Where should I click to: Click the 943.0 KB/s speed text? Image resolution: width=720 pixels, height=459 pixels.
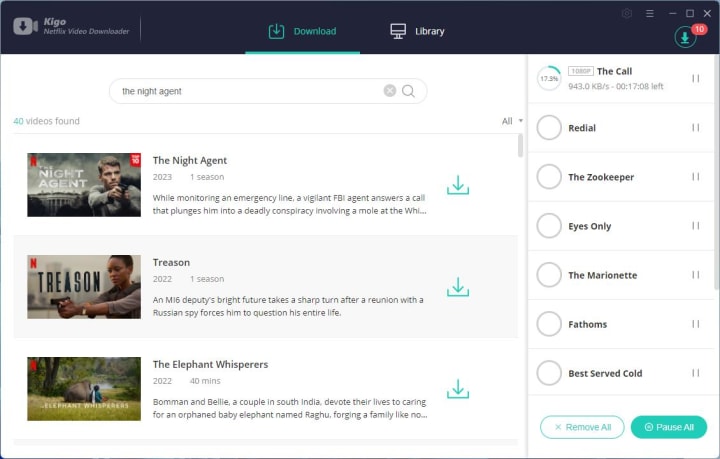pyautogui.click(x=588, y=86)
